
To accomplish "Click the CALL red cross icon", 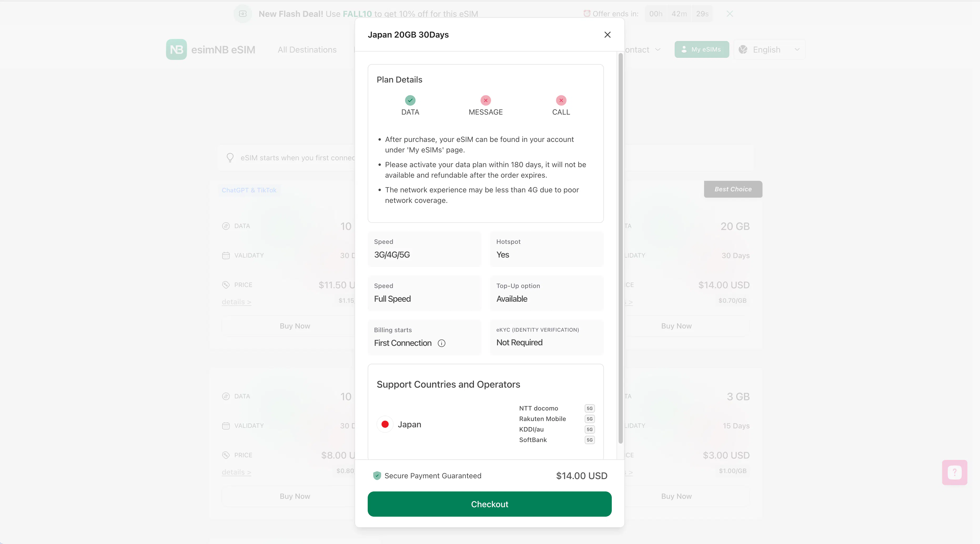I will pyautogui.click(x=561, y=100).
